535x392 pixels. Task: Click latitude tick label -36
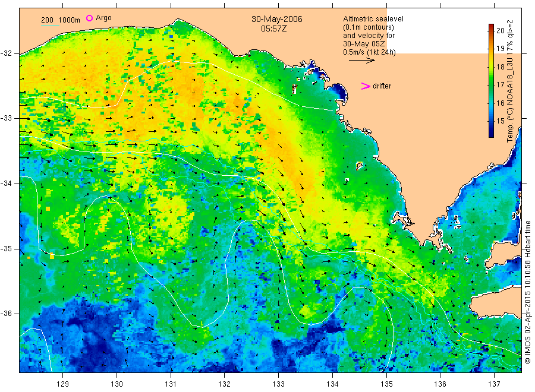tap(7, 313)
